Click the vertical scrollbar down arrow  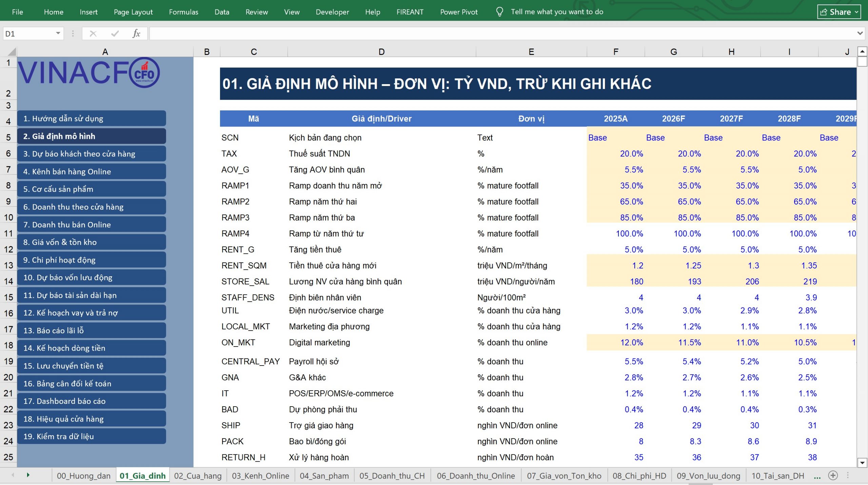[x=862, y=462]
